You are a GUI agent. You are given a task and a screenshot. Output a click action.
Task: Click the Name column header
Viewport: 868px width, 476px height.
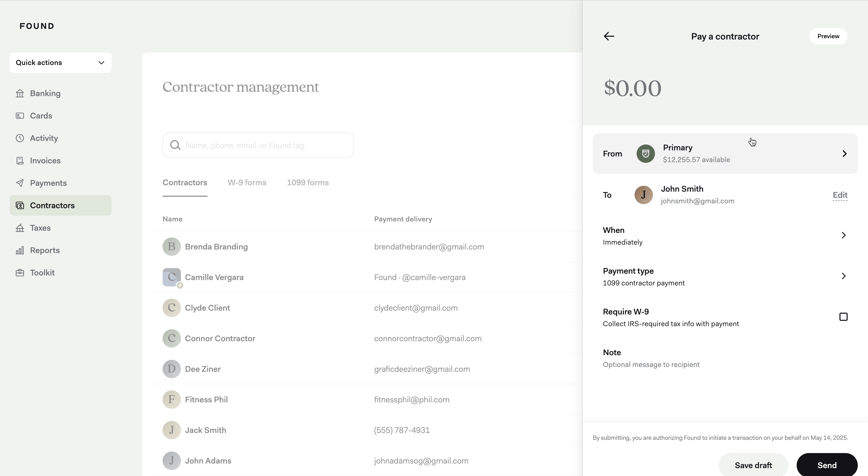172,219
